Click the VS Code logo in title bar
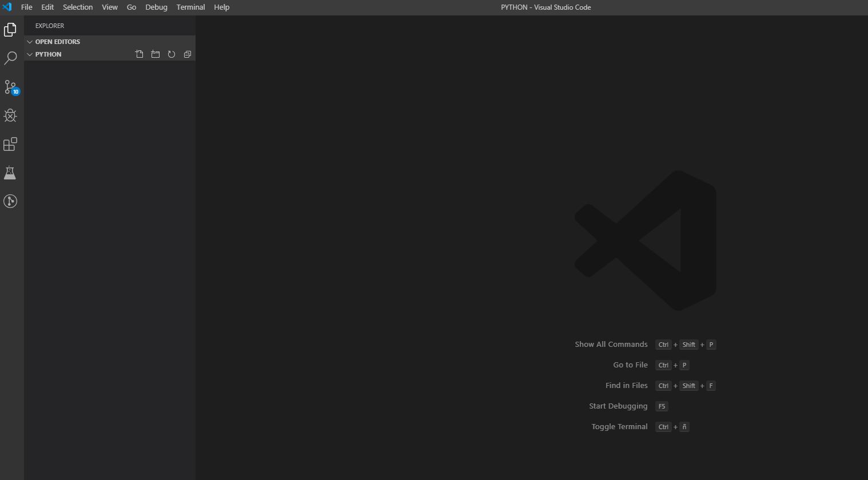This screenshot has height=480, width=868. coord(7,7)
